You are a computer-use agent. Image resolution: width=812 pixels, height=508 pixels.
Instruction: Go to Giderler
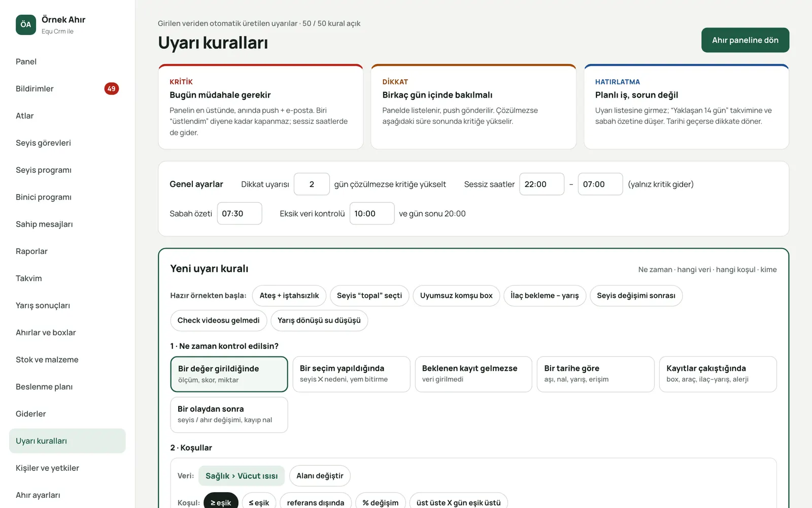coord(67,414)
